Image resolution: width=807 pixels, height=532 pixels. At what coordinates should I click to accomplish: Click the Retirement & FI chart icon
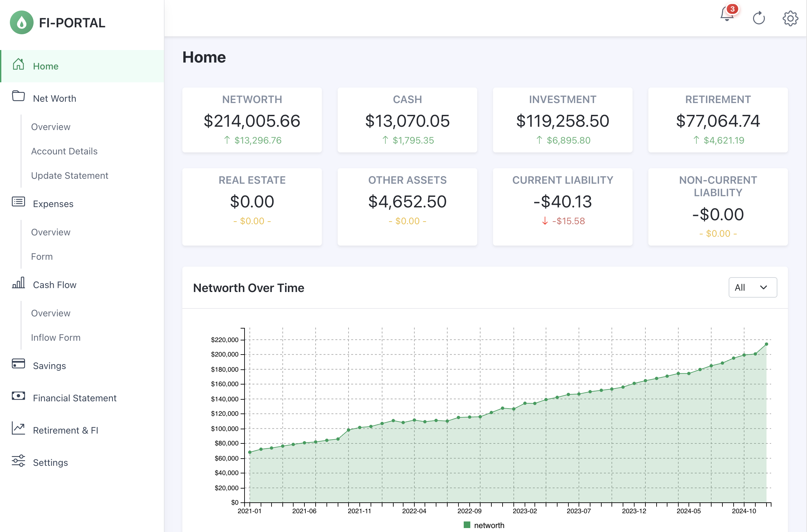(18, 428)
